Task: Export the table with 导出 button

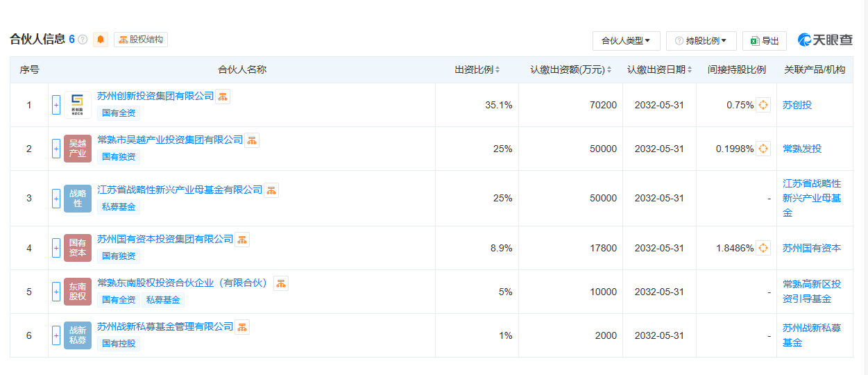Action: tap(764, 41)
